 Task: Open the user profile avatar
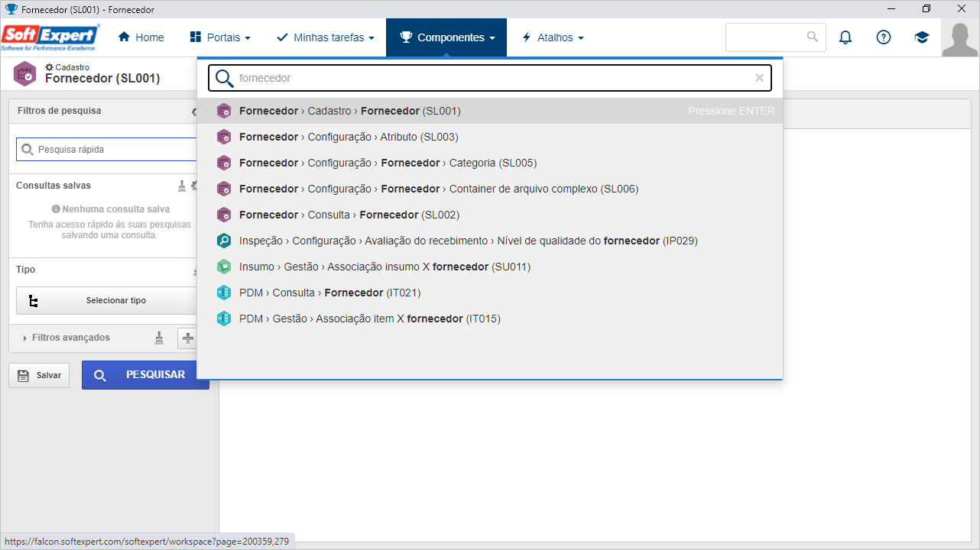[960, 39]
